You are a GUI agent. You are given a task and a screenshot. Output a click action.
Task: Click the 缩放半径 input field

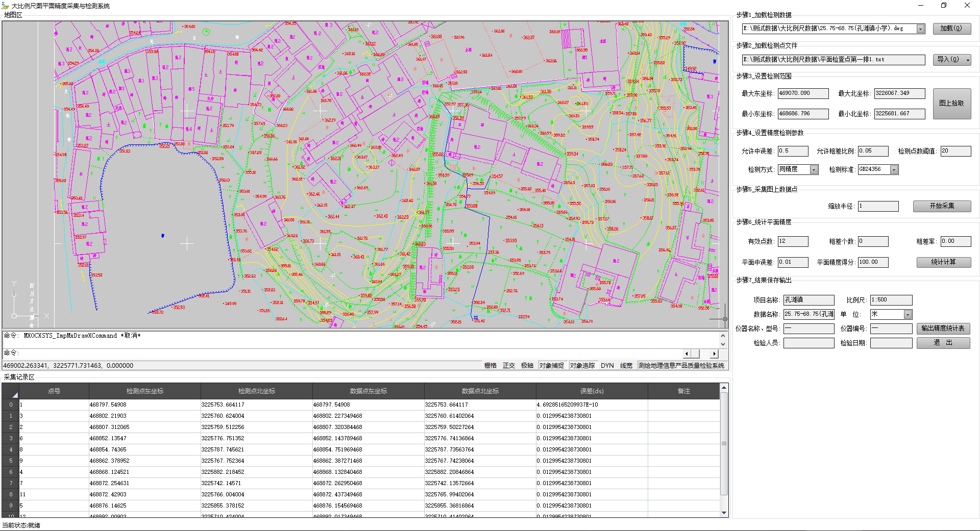click(x=878, y=206)
